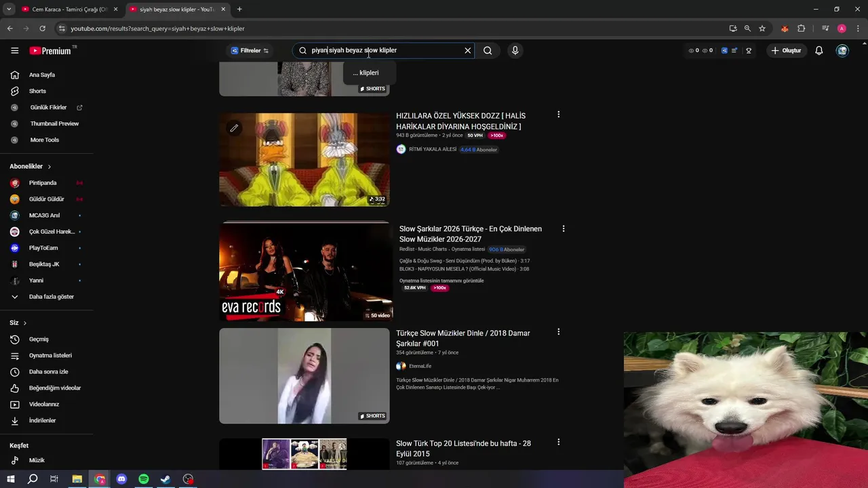The image size is (868, 488).
Task: Play the HIZLILARA ÖZEL cartoon thumbnail
Action: pyautogui.click(x=304, y=159)
